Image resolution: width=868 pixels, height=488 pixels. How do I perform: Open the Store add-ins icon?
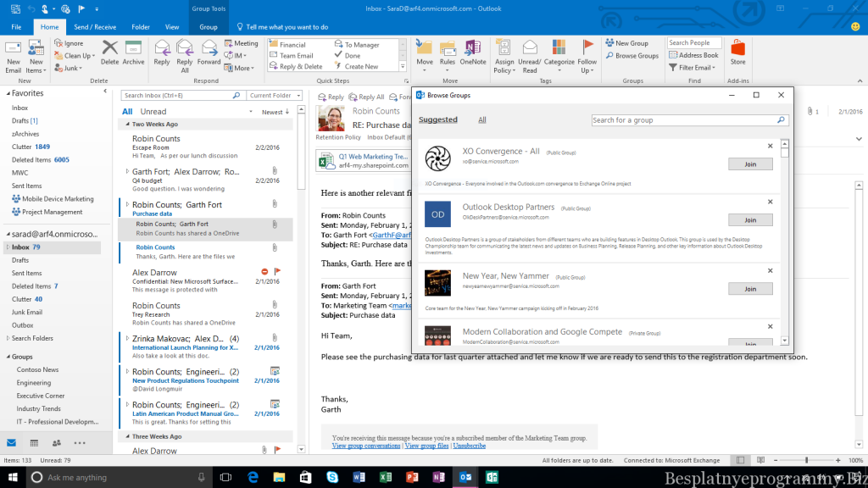tap(738, 53)
